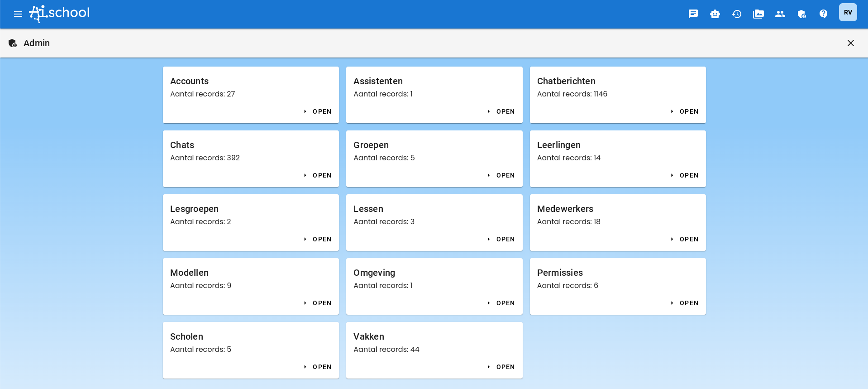The image size is (868, 389).
Task: Open the help question mark icon
Action: [x=823, y=14]
